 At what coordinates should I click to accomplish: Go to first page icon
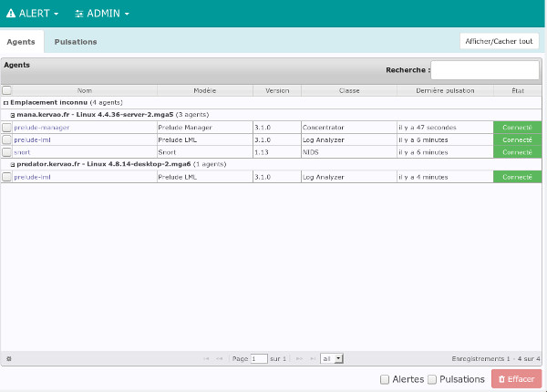(207, 359)
